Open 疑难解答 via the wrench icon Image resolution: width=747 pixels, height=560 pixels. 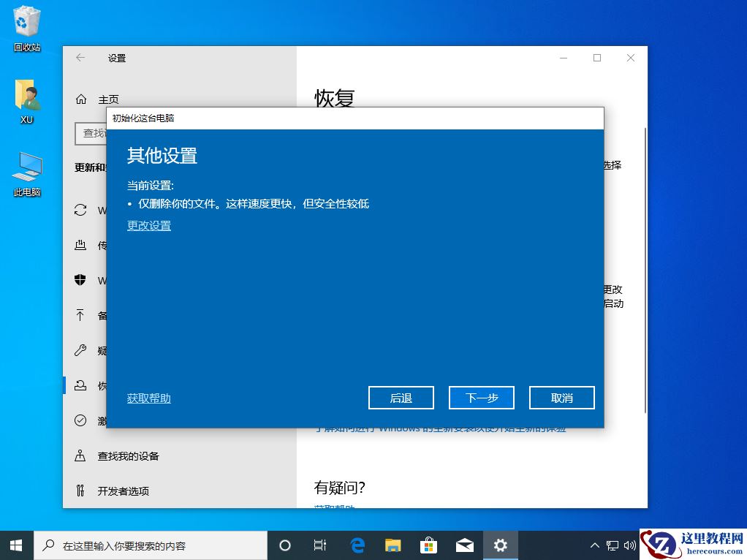point(81,350)
